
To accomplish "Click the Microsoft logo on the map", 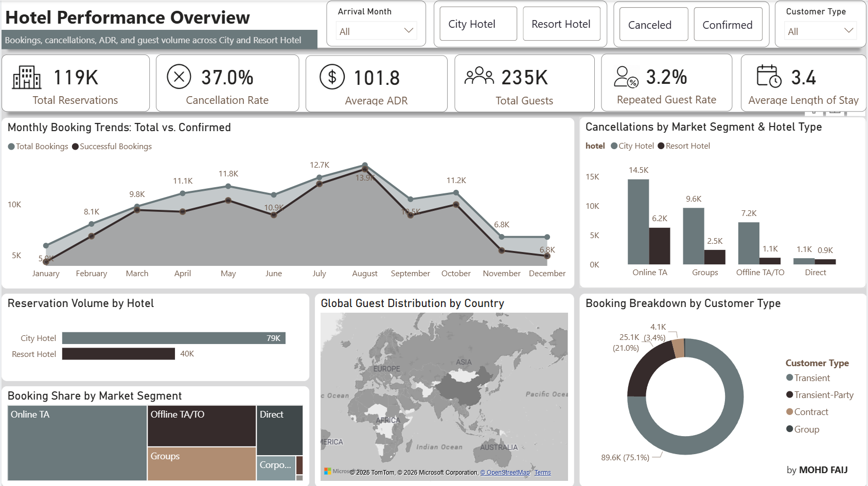I will [327, 471].
